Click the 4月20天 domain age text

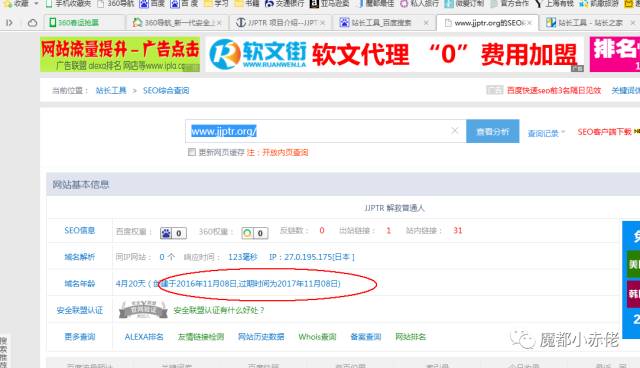point(131,284)
